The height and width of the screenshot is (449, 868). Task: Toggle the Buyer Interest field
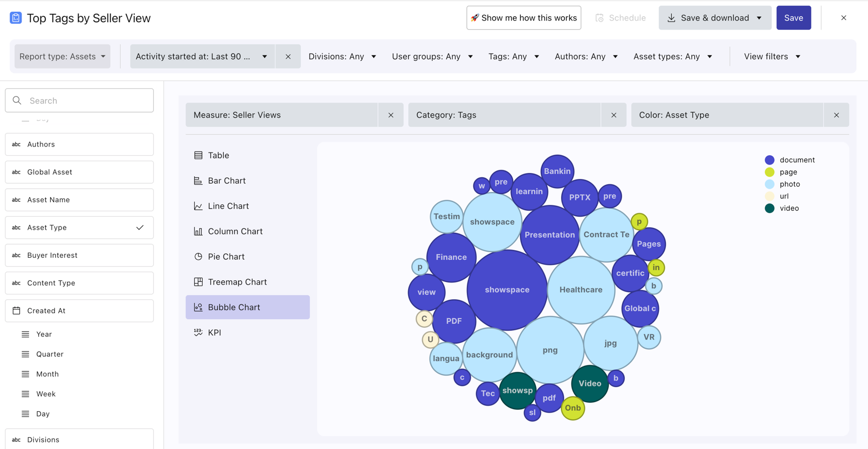coord(79,255)
